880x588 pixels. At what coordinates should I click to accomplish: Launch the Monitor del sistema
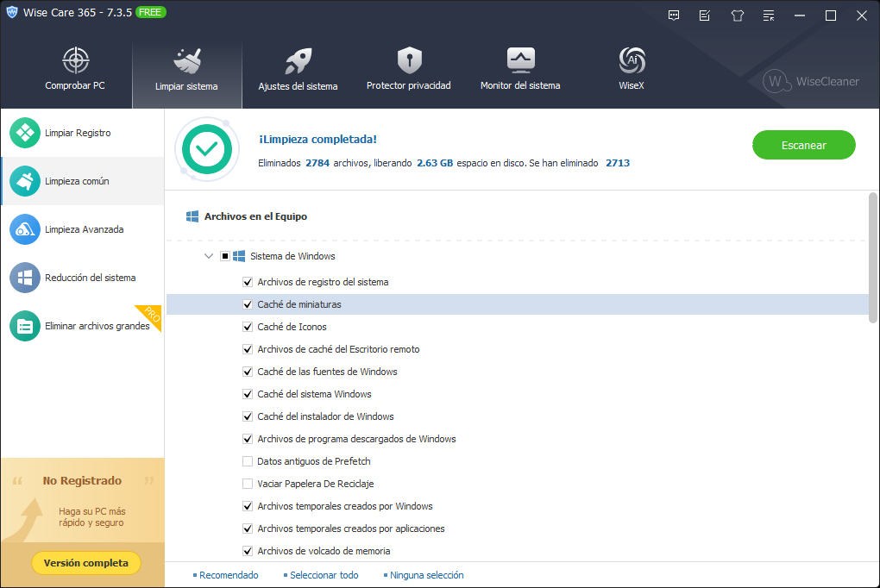click(520, 69)
